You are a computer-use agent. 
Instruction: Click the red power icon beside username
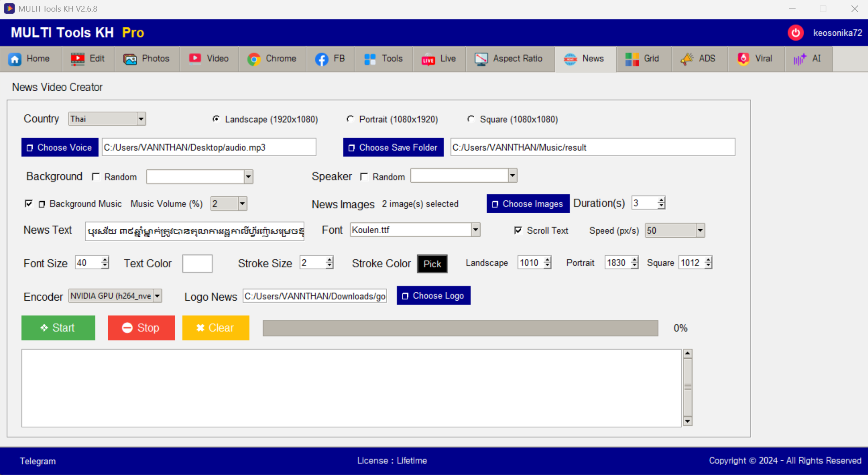pyautogui.click(x=796, y=33)
